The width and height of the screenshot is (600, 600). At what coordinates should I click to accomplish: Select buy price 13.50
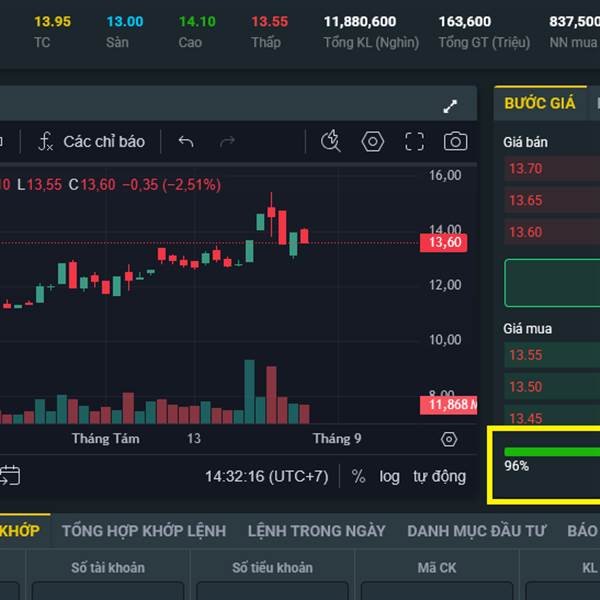pos(552,386)
